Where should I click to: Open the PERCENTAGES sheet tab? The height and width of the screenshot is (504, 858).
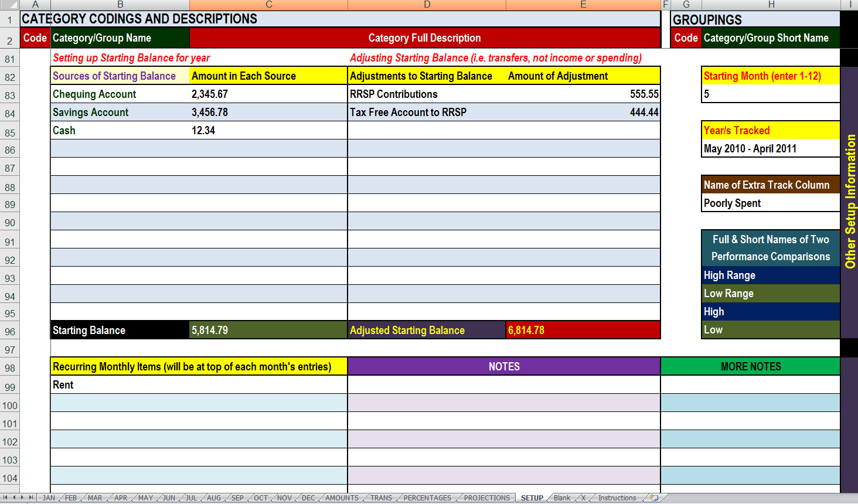coord(427,498)
